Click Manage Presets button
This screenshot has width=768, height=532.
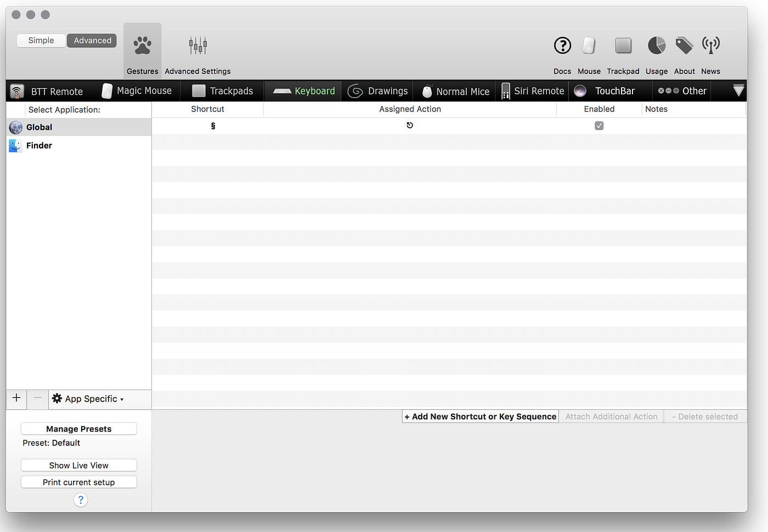coord(79,429)
